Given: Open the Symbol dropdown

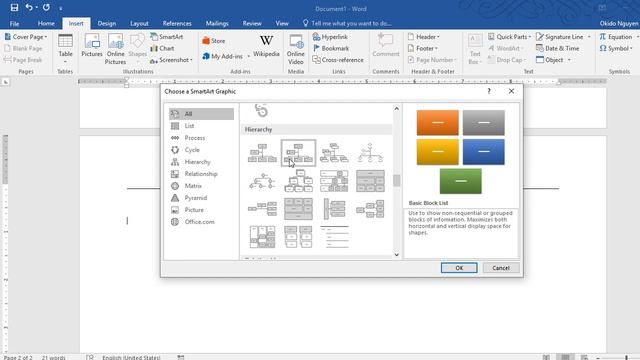Looking at the screenshot, I should click(x=616, y=48).
